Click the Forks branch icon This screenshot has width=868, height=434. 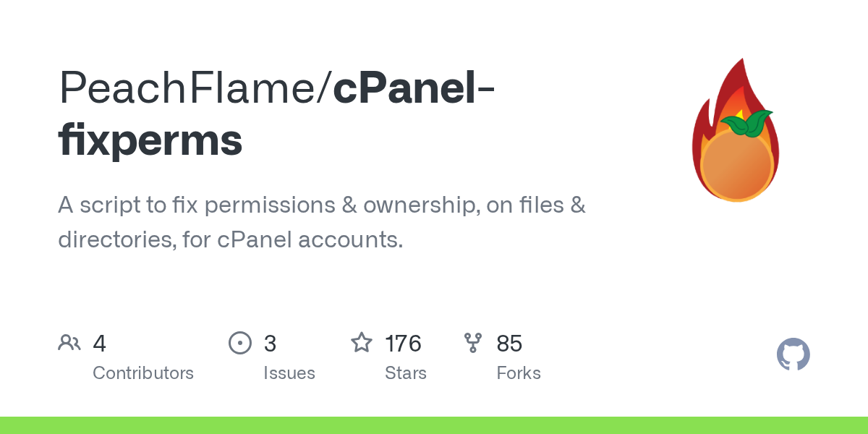(473, 343)
